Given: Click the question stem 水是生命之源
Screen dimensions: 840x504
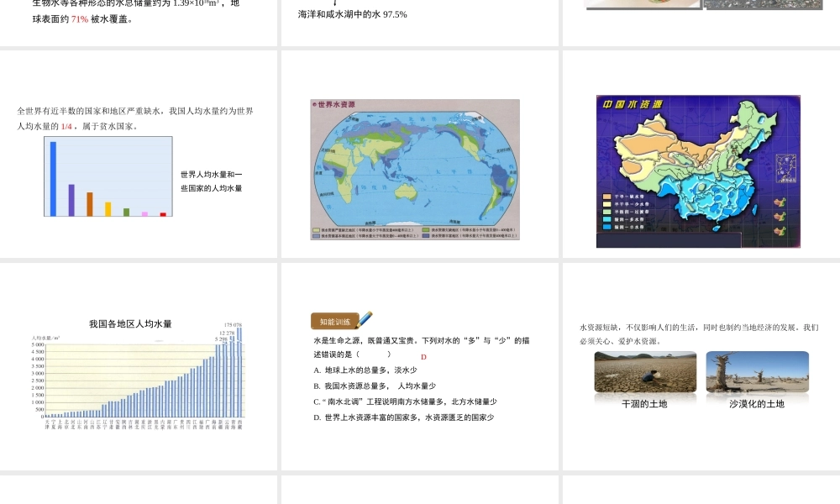Looking at the screenshot, I should [422, 347].
